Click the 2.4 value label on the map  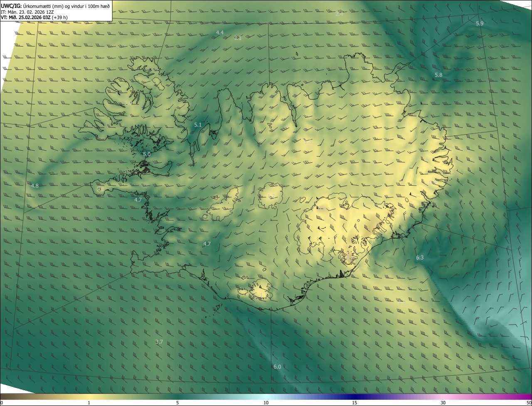click(x=339, y=14)
